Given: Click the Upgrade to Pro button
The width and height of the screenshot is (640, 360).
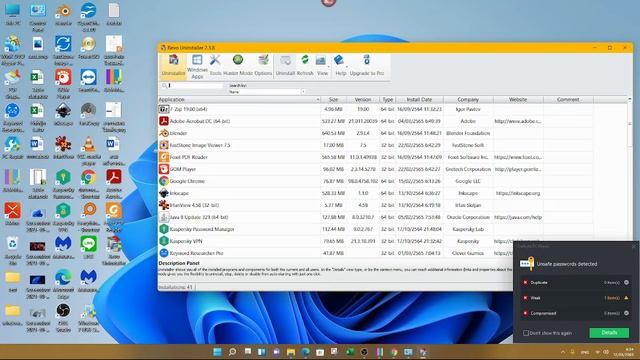Looking at the screenshot, I should click(x=367, y=65).
